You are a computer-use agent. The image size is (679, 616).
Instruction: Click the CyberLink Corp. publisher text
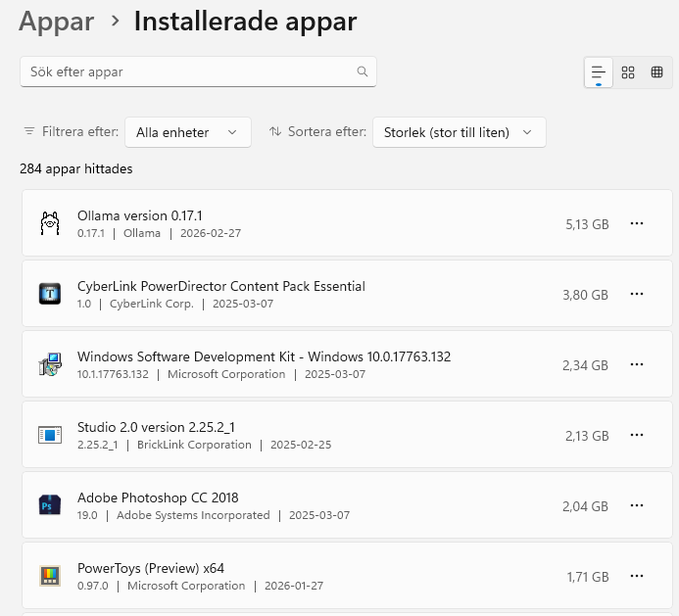coord(152,304)
